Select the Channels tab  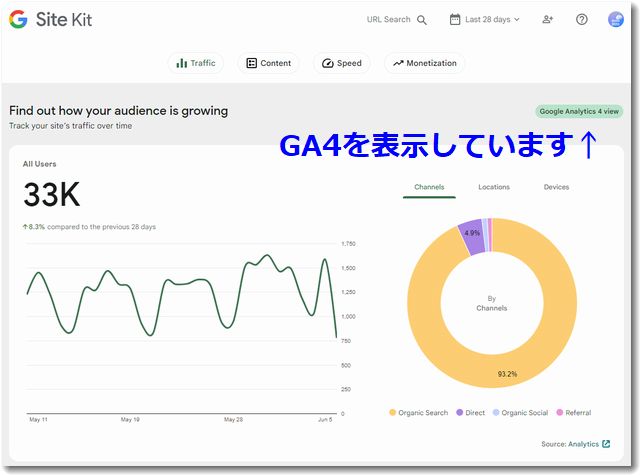pos(429,187)
